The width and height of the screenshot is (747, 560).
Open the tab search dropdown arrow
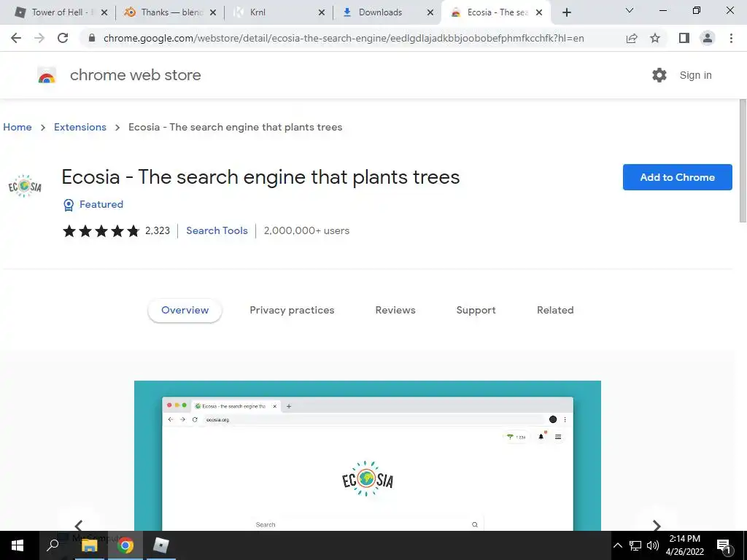pos(630,10)
